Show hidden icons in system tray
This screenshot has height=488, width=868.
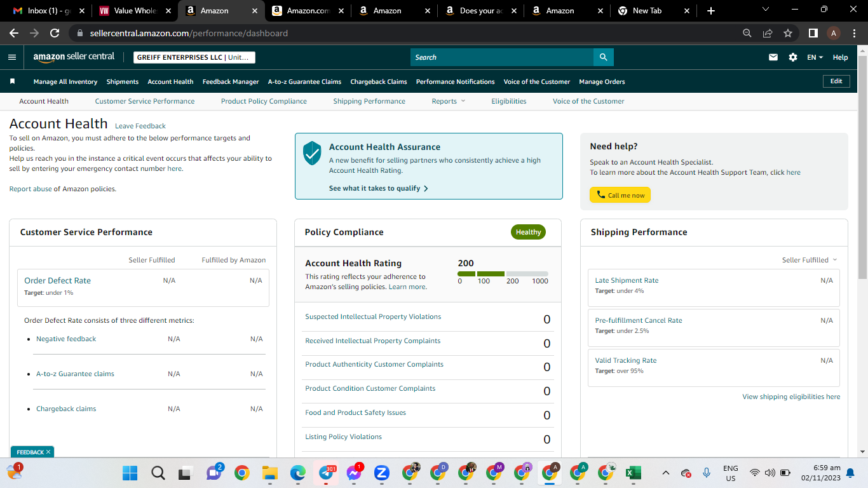[666, 473]
